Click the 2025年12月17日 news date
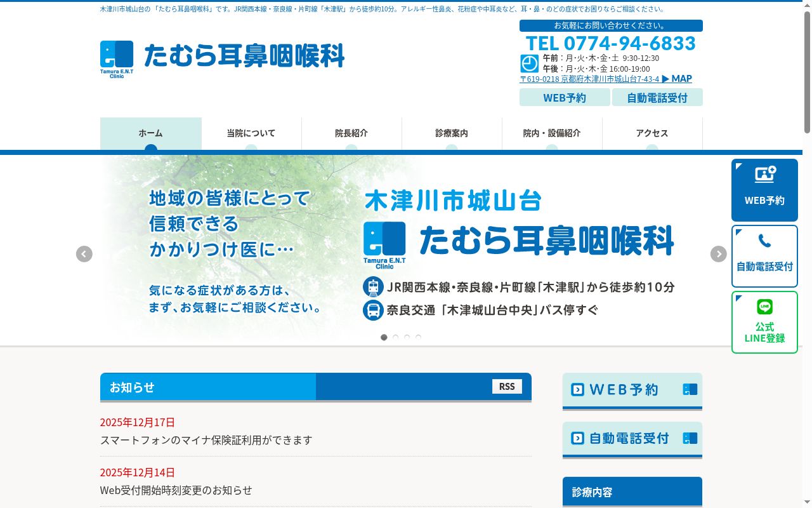Image resolution: width=812 pixels, height=508 pixels. click(x=137, y=422)
